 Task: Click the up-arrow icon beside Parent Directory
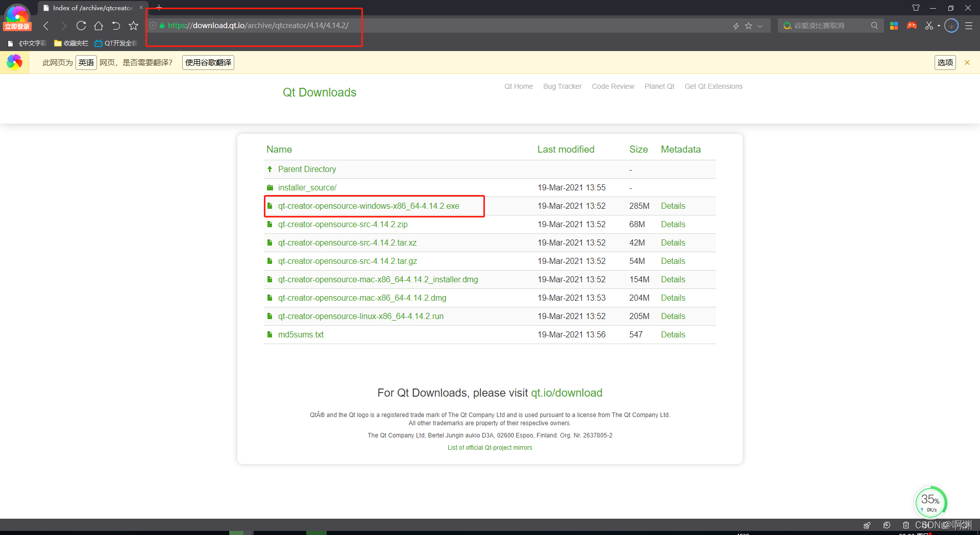(270, 169)
